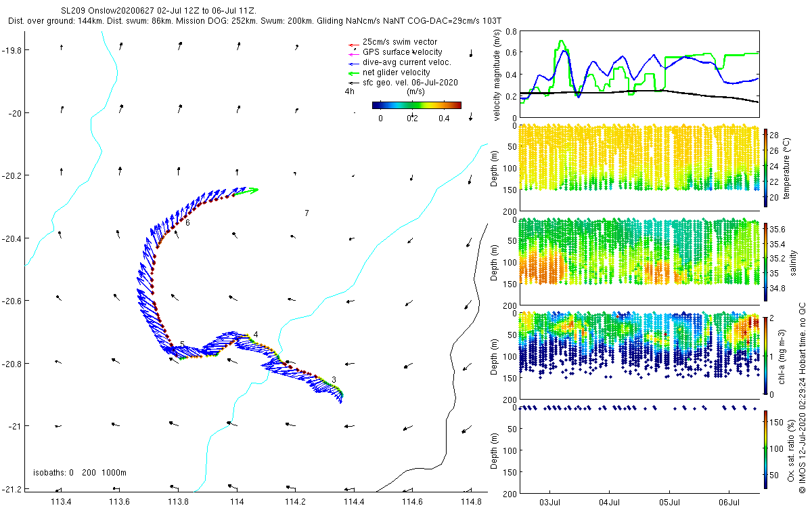Click the blue dive-avg current veloc. legend arrow

tap(353, 62)
